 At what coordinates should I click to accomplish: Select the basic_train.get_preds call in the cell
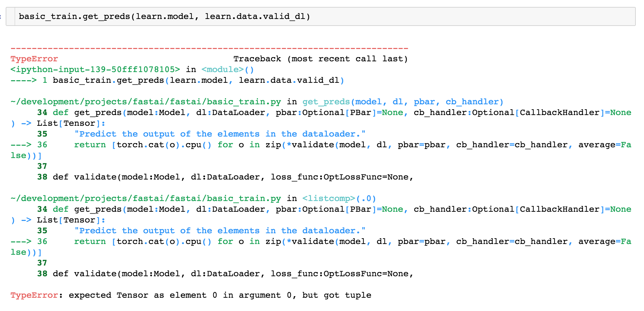coord(164,16)
